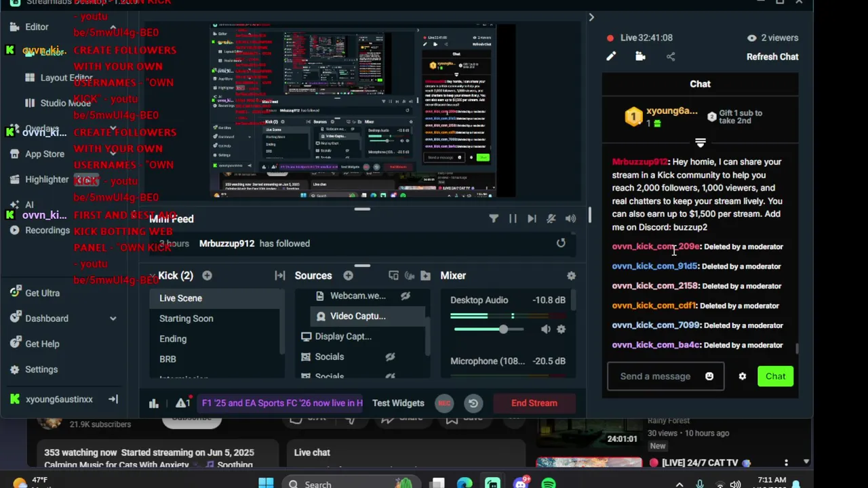Add a source folder

(x=425, y=275)
